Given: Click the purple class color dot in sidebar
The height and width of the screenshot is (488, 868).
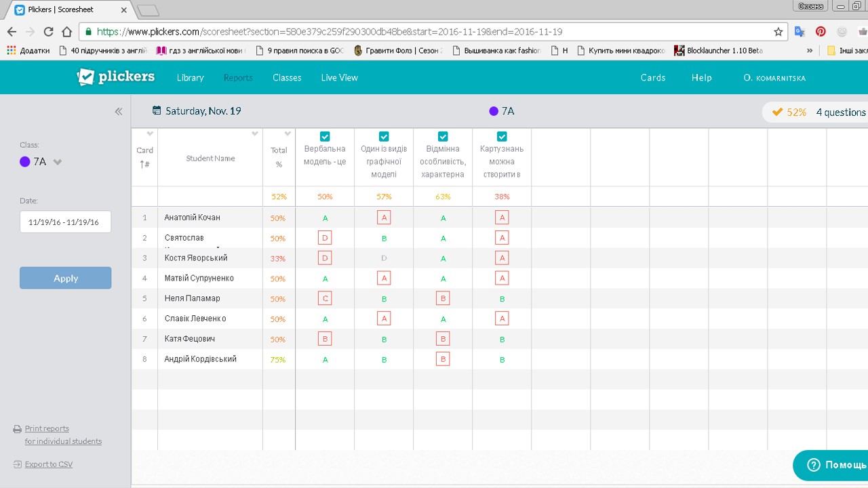Looking at the screenshot, I should [25, 161].
